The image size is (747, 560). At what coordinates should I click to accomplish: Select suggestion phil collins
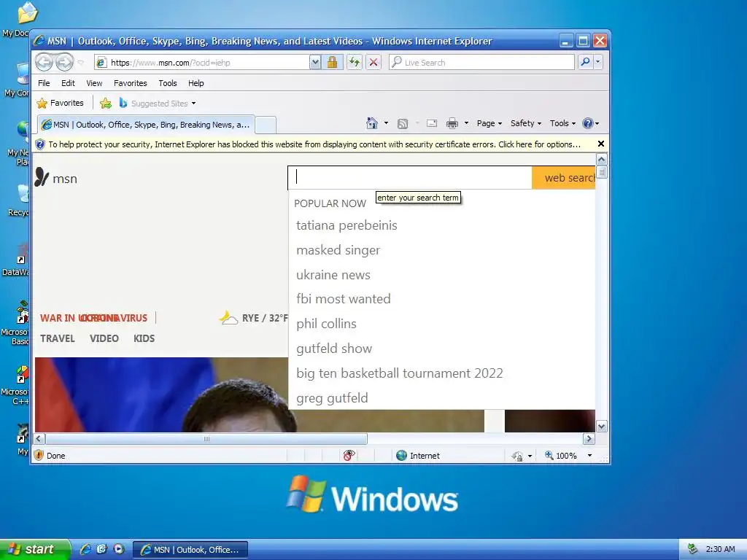click(326, 324)
